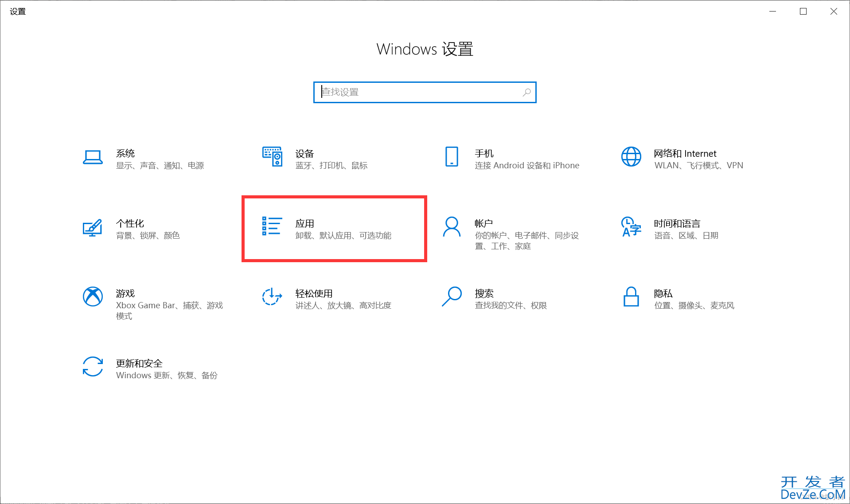Open the Apps list icon
This screenshot has height=504, width=850.
click(272, 226)
